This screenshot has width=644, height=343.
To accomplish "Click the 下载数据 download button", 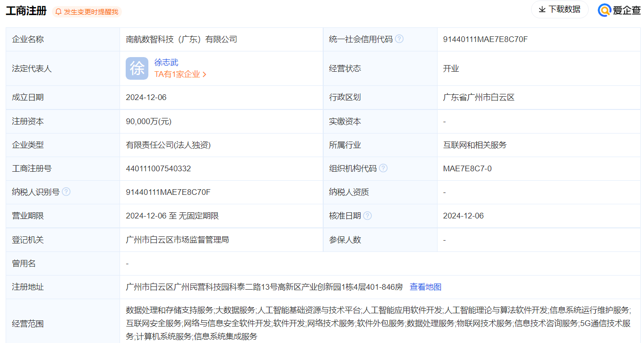I will 559,9.
